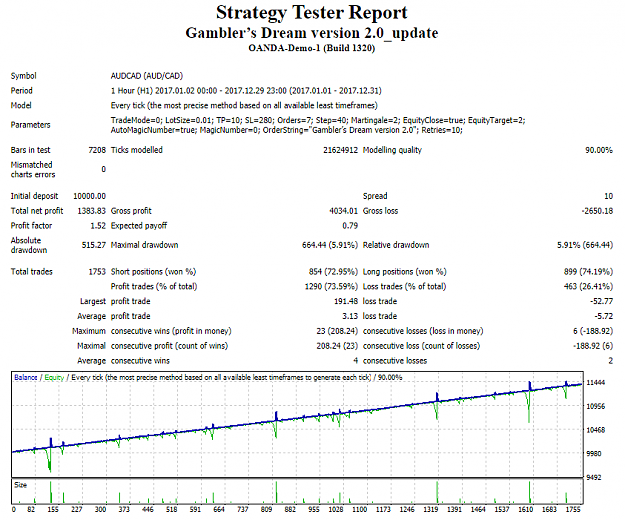Click OANDA-Demo-1 (Build 1320) text
The height and width of the screenshot is (520, 625).
point(312,48)
